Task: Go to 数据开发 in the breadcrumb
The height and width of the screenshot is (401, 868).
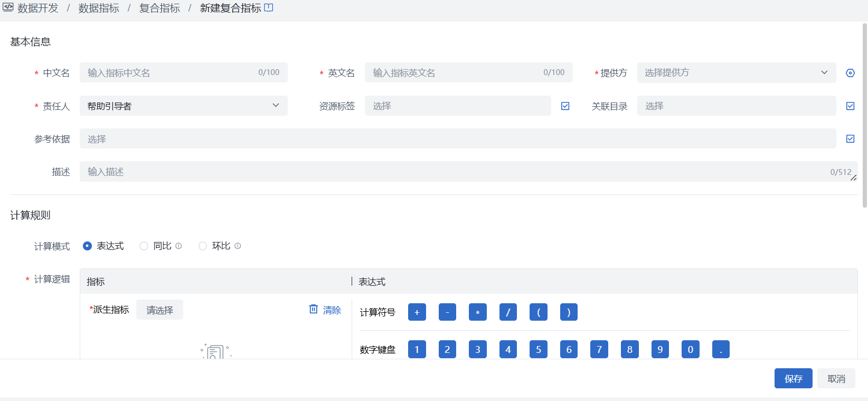Action: 38,8
